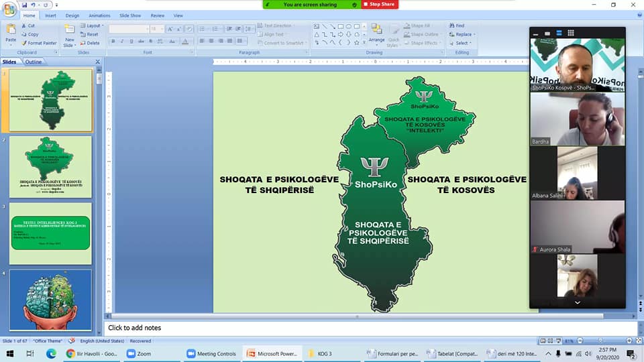Justify the paragraph text

(229, 41)
